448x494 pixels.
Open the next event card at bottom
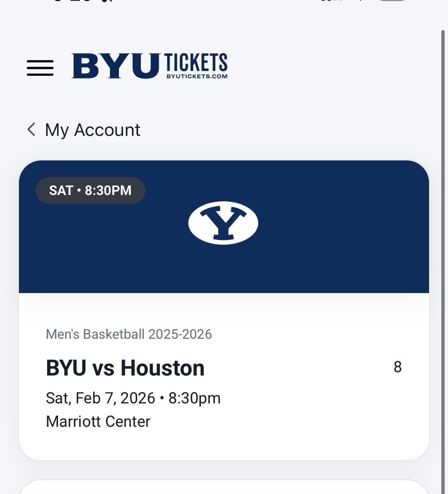pyautogui.click(x=224, y=487)
